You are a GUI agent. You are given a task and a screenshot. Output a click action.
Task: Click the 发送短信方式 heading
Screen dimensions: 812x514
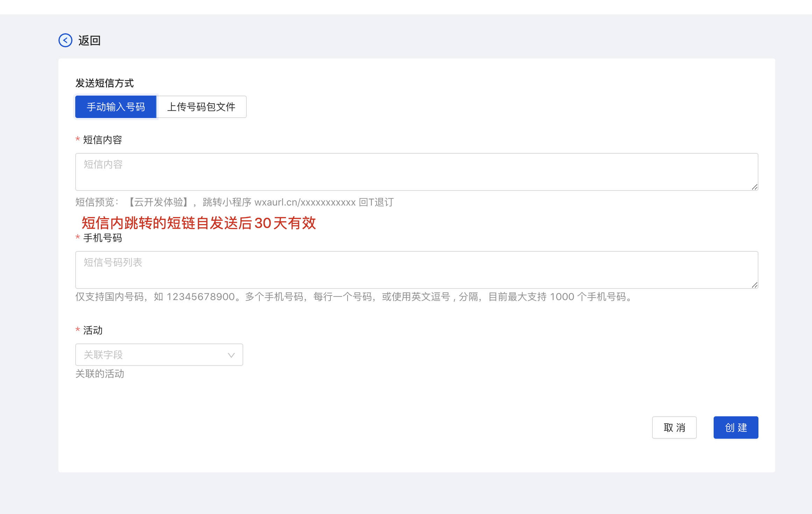(104, 83)
